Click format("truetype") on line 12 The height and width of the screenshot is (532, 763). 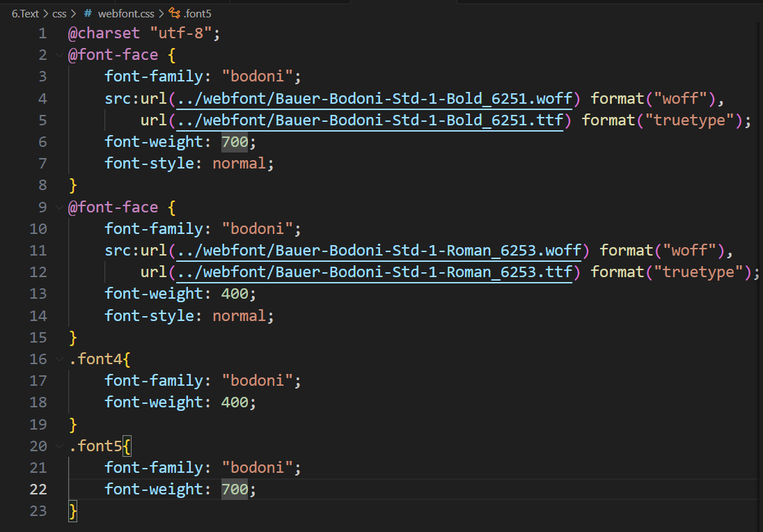[x=671, y=272]
